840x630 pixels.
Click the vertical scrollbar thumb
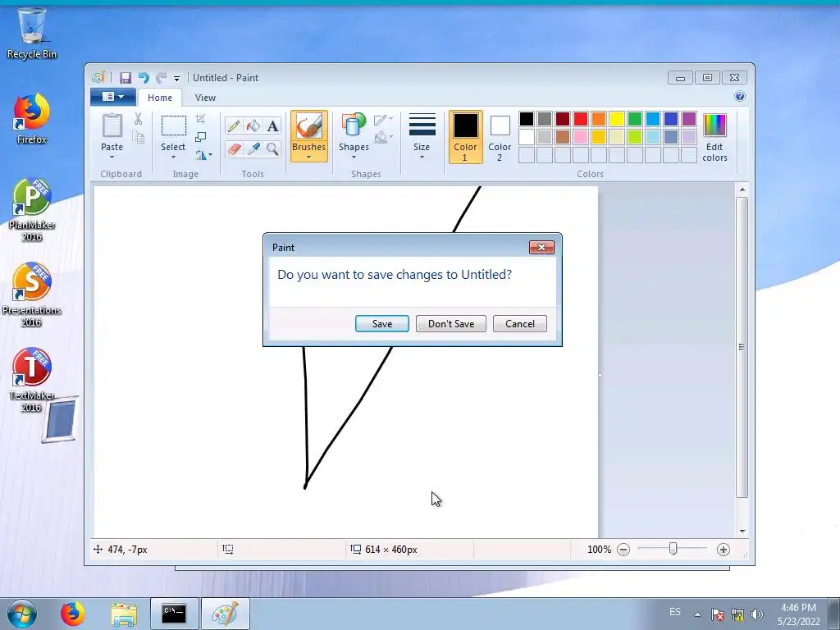742,347
